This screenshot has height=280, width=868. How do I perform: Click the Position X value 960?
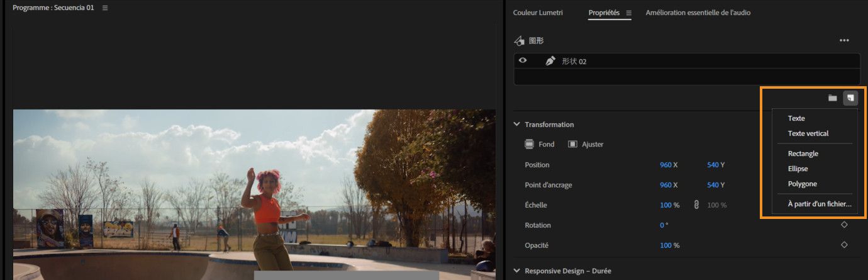[x=665, y=165]
